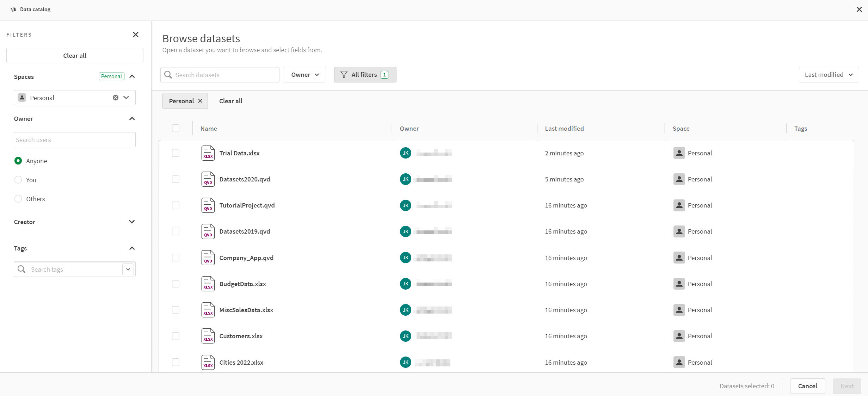Click Clear all active filters
This screenshot has height=396, width=868.
tap(230, 101)
